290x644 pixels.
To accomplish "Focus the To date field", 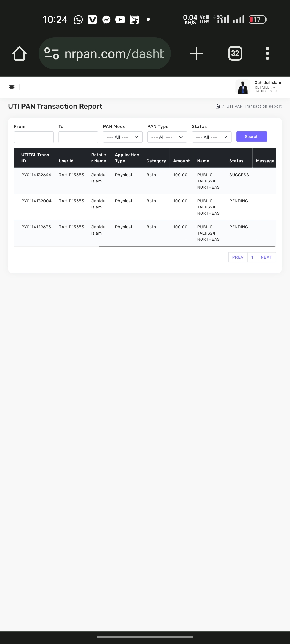I will click(x=78, y=137).
